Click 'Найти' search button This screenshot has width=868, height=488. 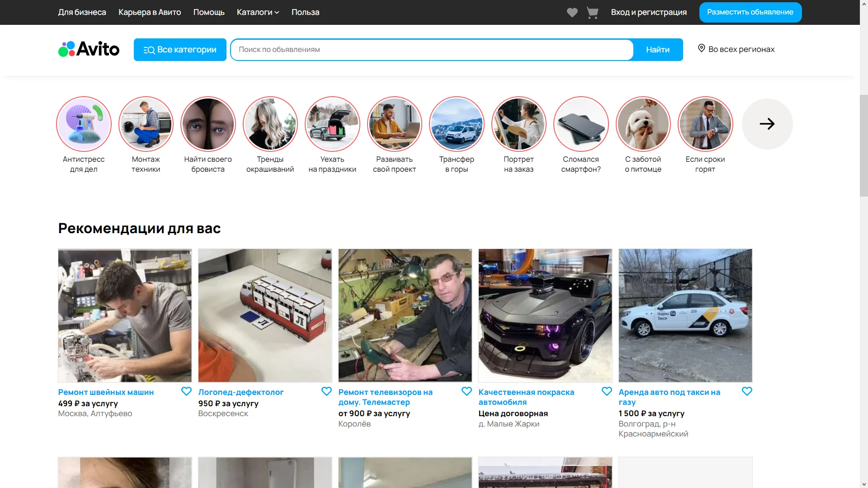(657, 50)
